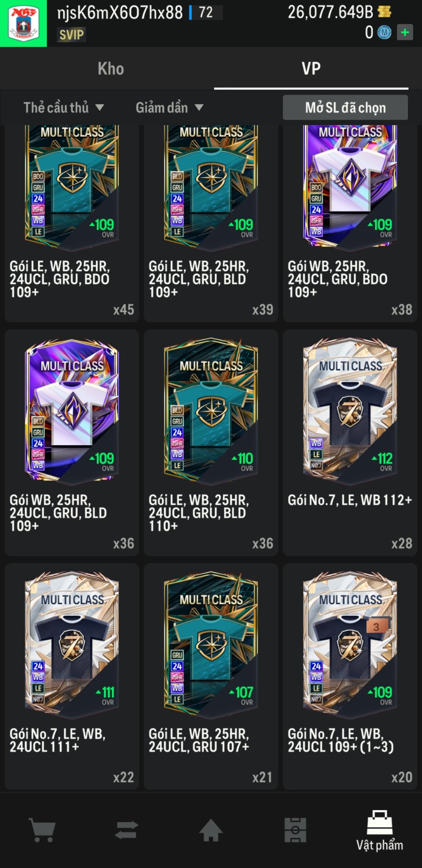The height and width of the screenshot is (868, 422).
Task: Select the 110+ LE, WB, 25HR pack
Action: (211, 443)
